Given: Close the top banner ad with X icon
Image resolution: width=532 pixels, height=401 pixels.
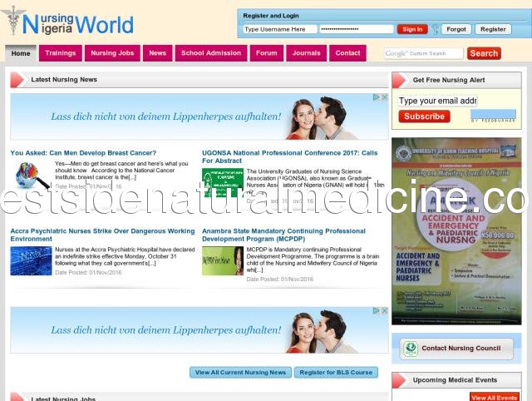Looking at the screenshot, I should pyautogui.click(x=384, y=97).
